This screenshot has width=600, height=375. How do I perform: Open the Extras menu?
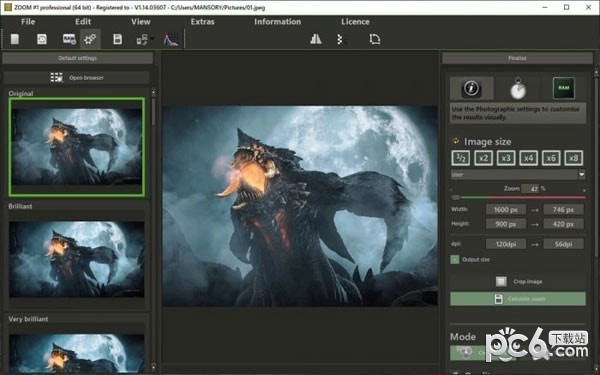coord(202,22)
